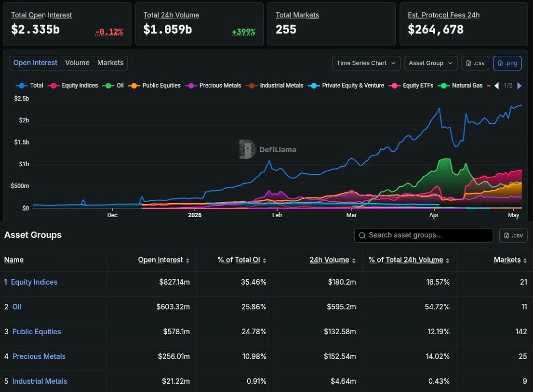This screenshot has height=392, width=533.
Task: Open the Precious Metals link
Action: (39, 356)
